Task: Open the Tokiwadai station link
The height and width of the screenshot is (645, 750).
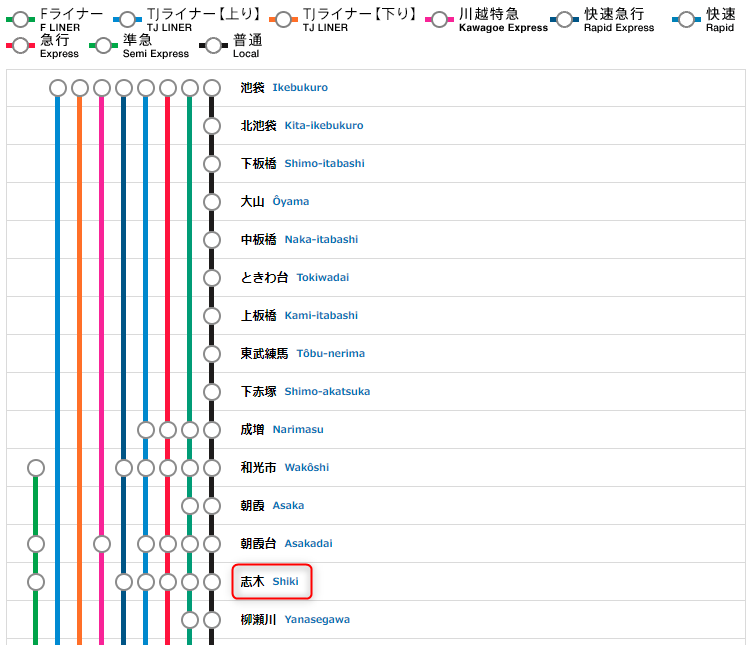Action: 323,278
